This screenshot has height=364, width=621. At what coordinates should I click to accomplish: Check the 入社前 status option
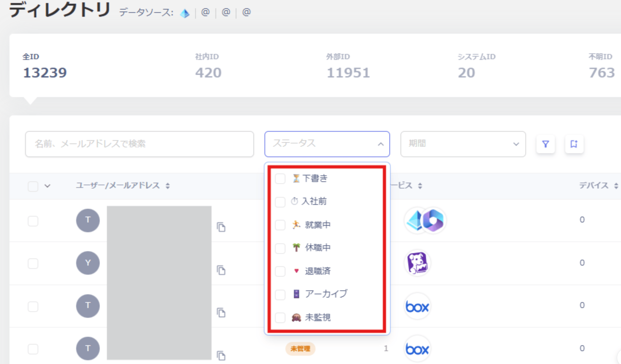pyautogui.click(x=280, y=202)
